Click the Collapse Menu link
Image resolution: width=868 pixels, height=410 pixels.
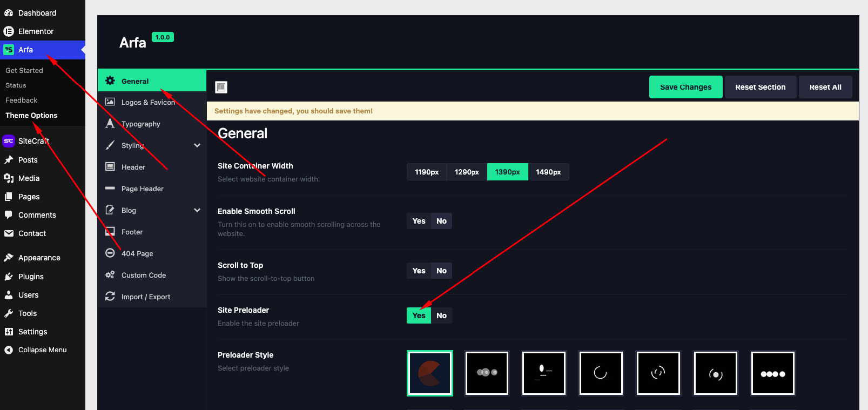click(43, 350)
